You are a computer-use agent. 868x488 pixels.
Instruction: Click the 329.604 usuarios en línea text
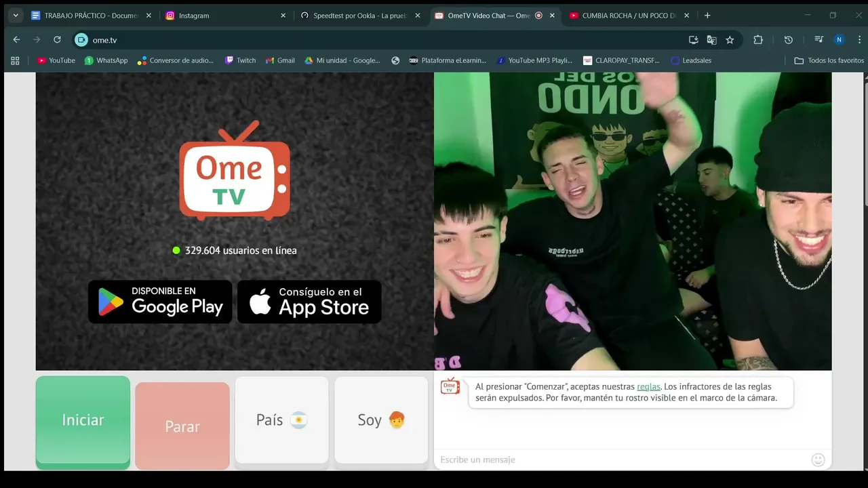point(241,250)
